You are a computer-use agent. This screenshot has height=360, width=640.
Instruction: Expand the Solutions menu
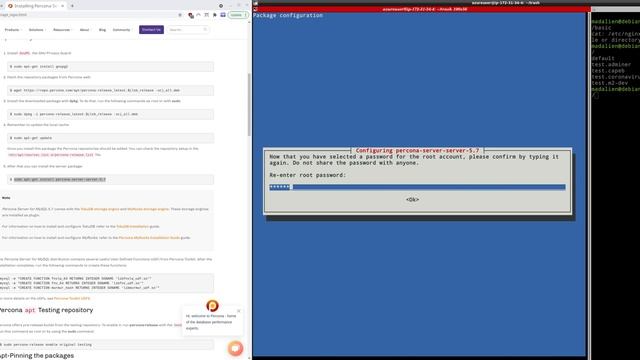pyautogui.click(x=37, y=30)
